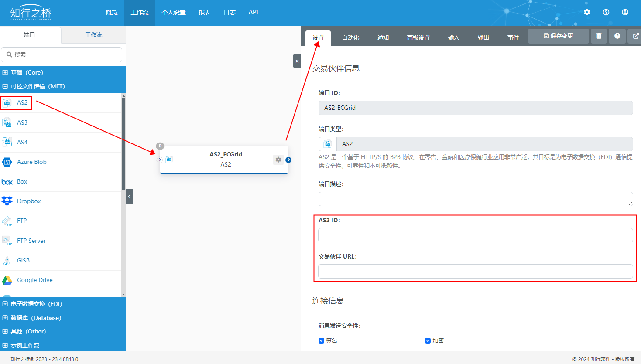The image size is (641, 364).
Task: Uncheck the 签名 checkbox
Action: (x=322, y=340)
